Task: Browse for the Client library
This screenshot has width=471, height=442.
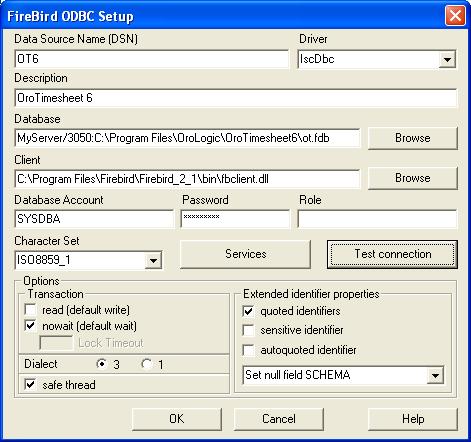Action: click(413, 178)
